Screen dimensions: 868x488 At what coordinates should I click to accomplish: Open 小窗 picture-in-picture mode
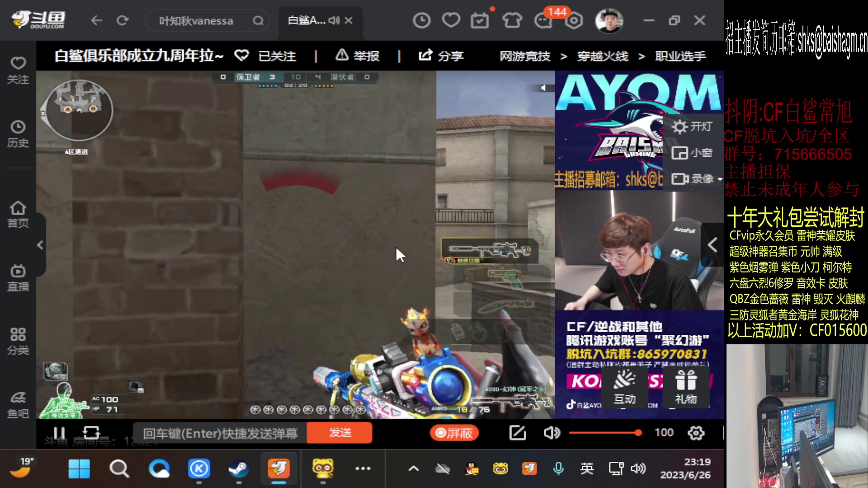pyautogui.click(x=680, y=153)
